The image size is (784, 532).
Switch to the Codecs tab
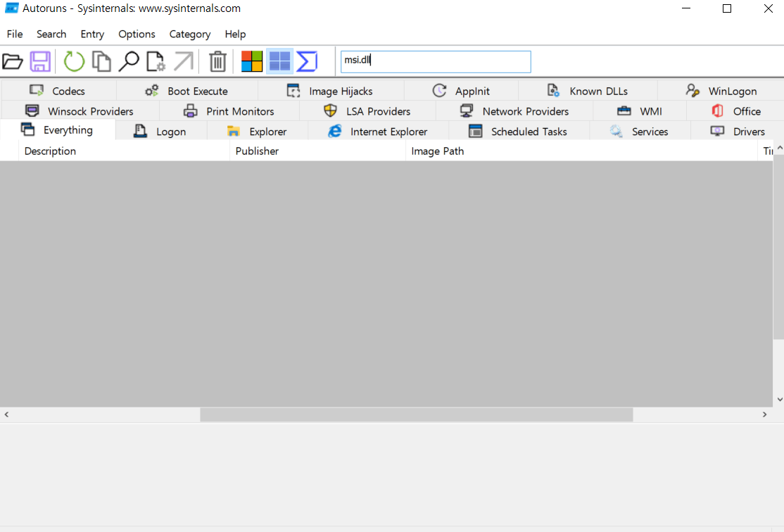[58, 91]
